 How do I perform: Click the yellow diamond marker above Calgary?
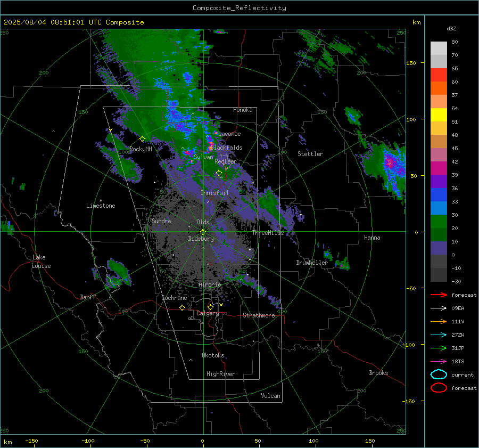click(x=210, y=307)
